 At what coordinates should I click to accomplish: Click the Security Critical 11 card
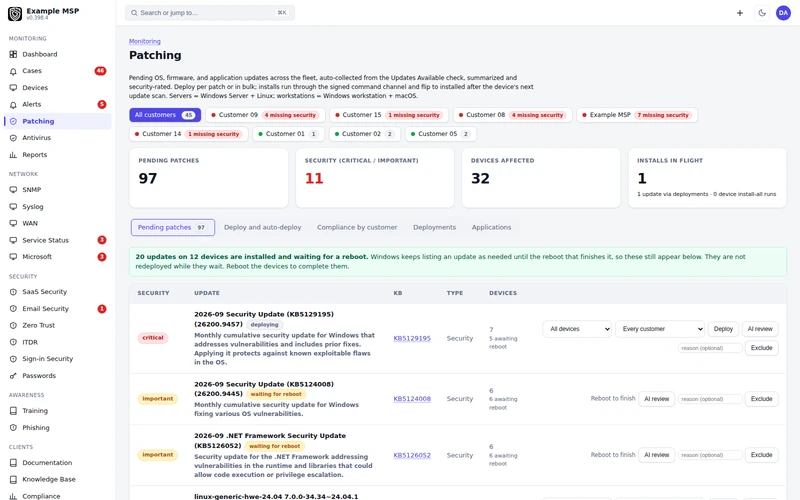click(374, 178)
